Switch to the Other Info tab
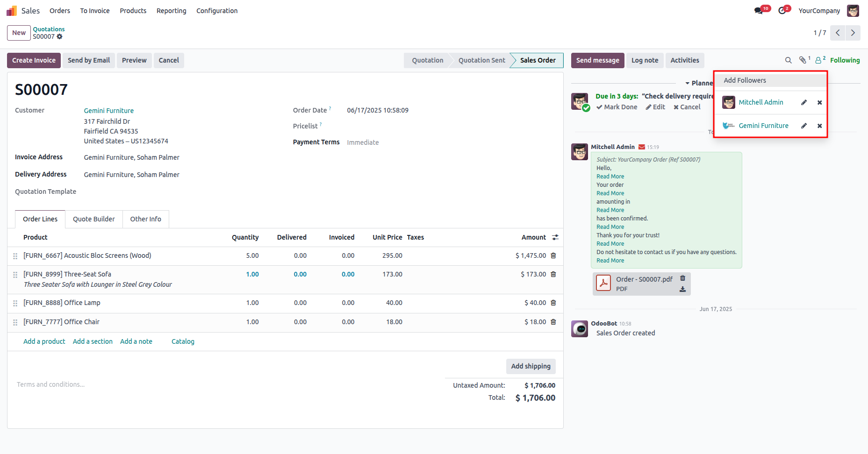The width and height of the screenshot is (868, 454). click(146, 219)
